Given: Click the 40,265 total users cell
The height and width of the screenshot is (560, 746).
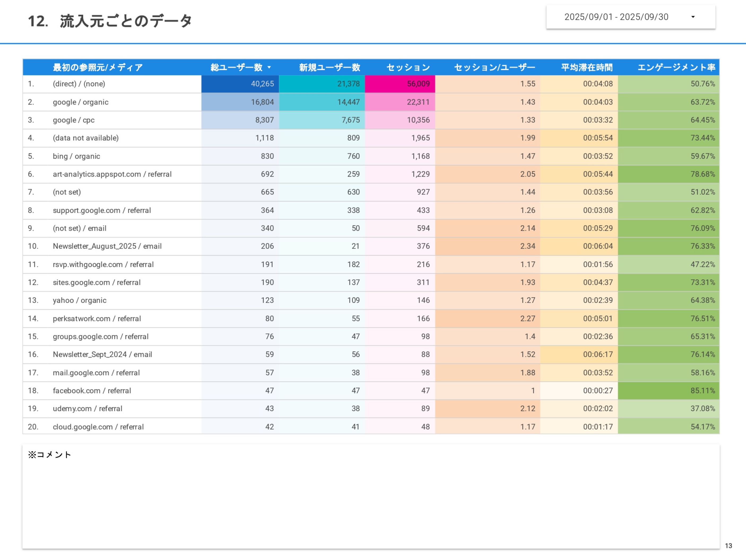Looking at the screenshot, I should click(x=262, y=84).
